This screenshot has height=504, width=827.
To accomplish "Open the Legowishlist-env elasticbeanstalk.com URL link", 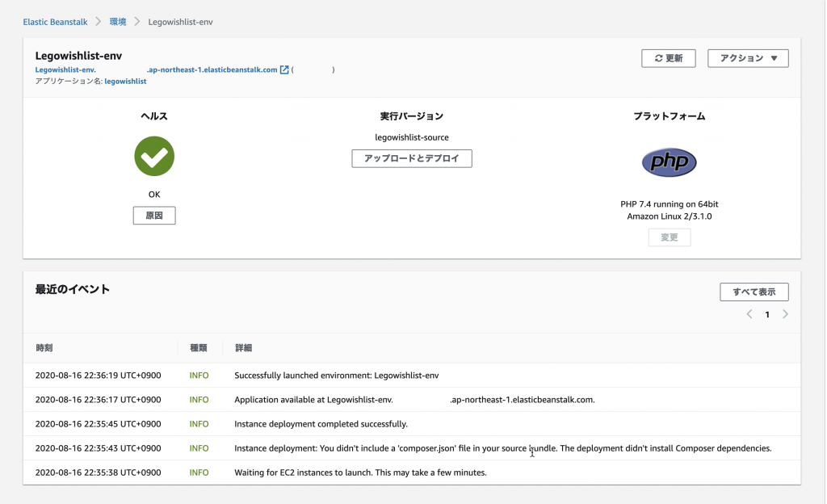I will [x=156, y=69].
